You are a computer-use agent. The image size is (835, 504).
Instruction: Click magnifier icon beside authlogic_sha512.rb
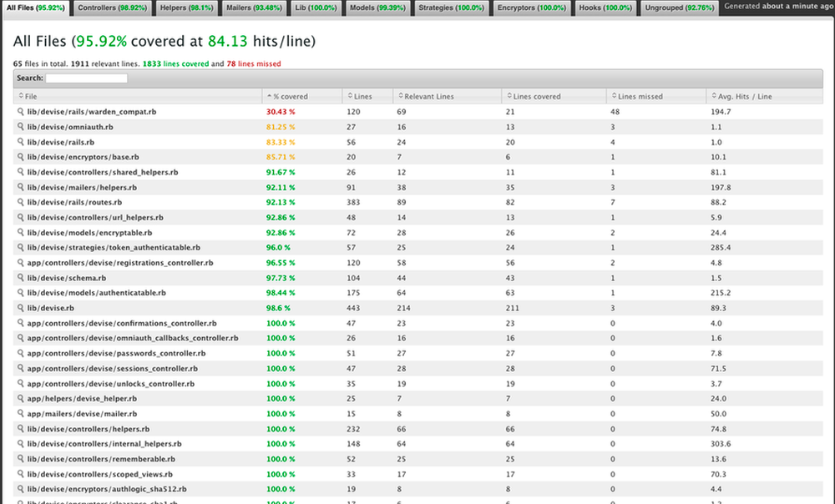21,489
